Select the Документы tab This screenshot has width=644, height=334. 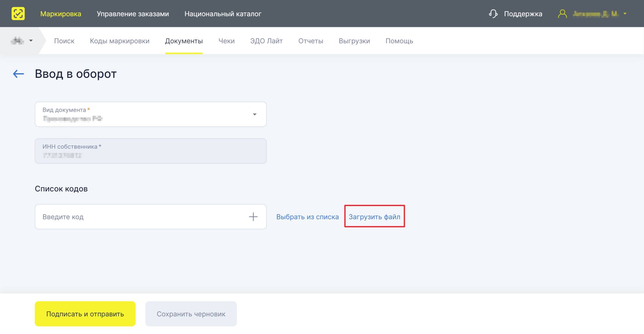click(184, 41)
